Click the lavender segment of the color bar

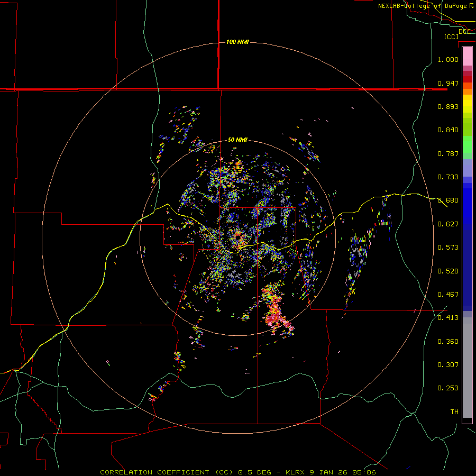point(467,168)
